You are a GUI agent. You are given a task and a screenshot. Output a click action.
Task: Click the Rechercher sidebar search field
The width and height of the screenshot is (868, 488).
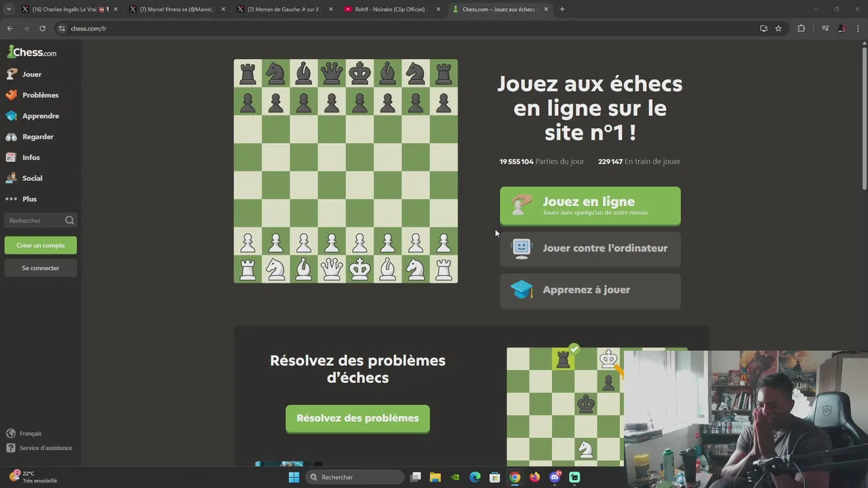41,220
